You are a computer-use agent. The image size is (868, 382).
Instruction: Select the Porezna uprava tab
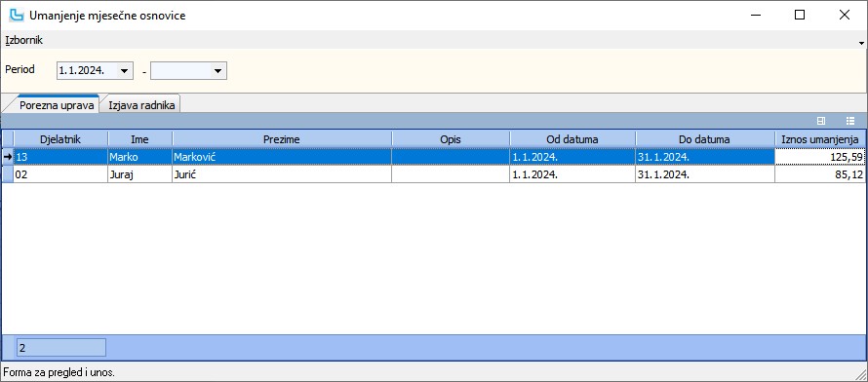click(58, 105)
